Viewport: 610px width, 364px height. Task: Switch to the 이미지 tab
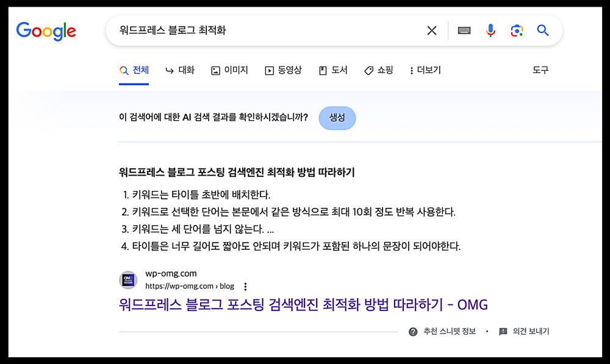[229, 70]
